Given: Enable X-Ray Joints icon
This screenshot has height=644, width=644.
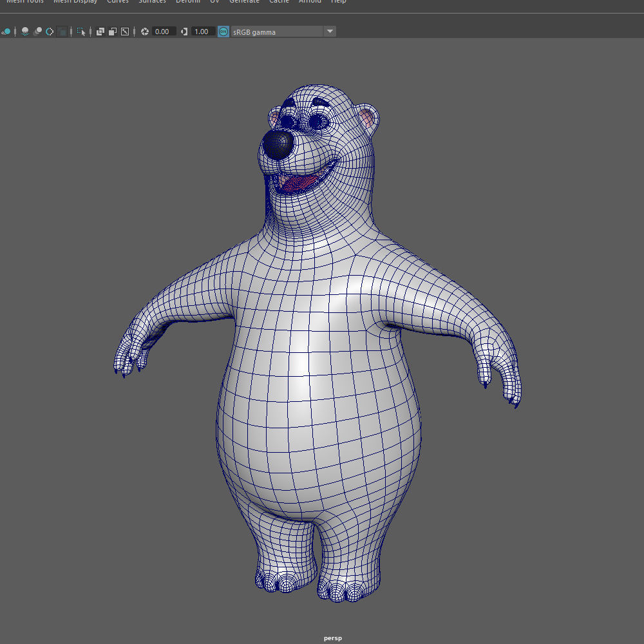Looking at the screenshot, I should click(125, 32).
